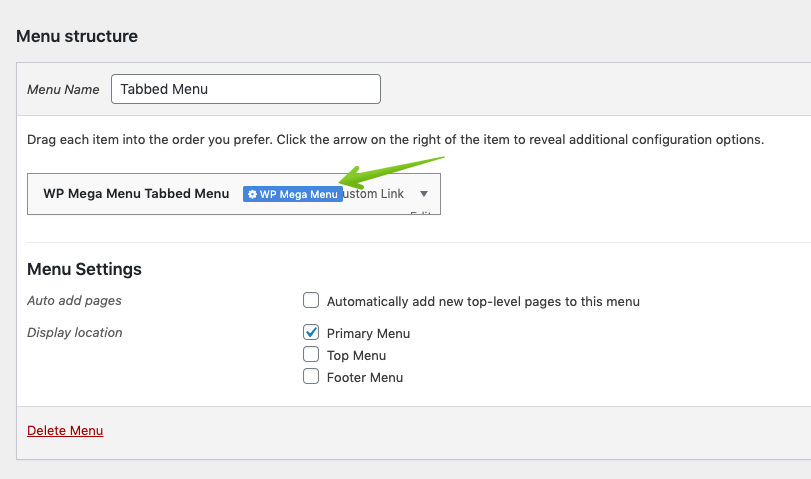Click the WP Mega Menu blue button

click(293, 194)
